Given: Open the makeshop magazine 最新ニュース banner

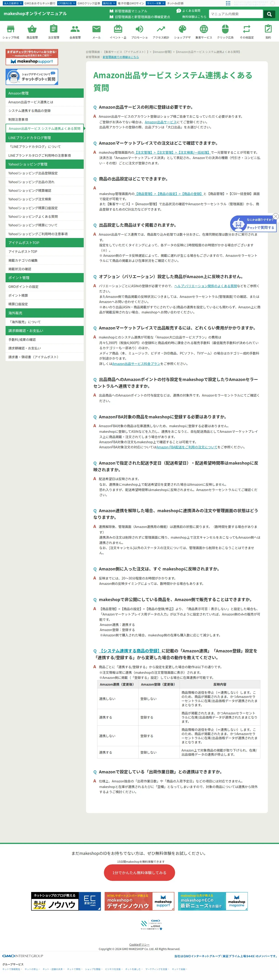Looking at the screenshot, I should tap(213, 901).
